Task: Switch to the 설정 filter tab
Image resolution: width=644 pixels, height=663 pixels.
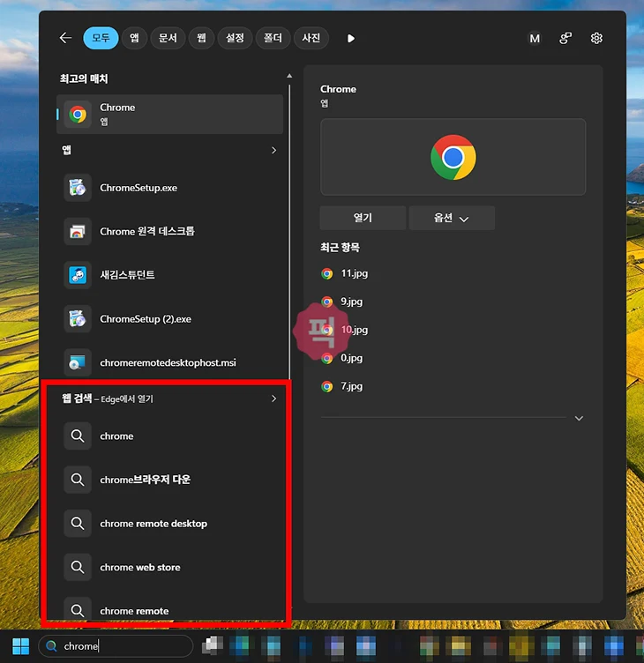Action: pyautogui.click(x=235, y=38)
